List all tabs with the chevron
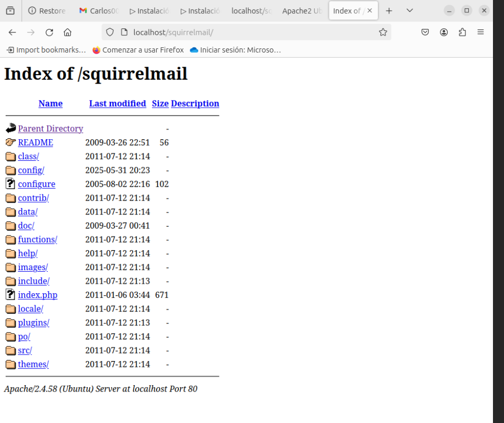Screen dimensions: 504x423 click(x=409, y=11)
